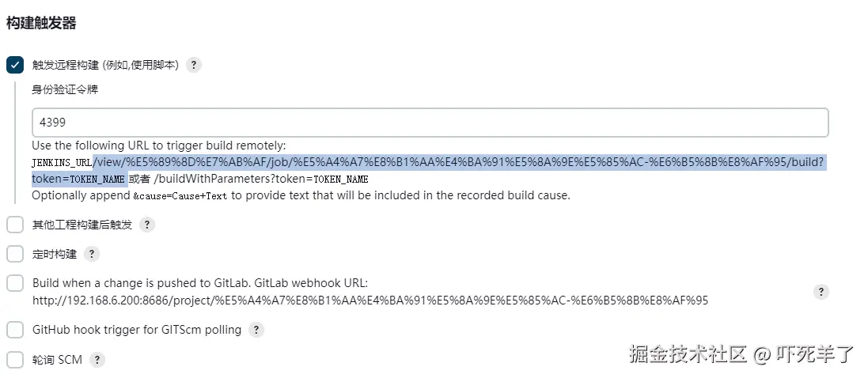Enable the 其他工程构建后触发 checkbox
This screenshot has width=868, height=378.
coord(15,225)
